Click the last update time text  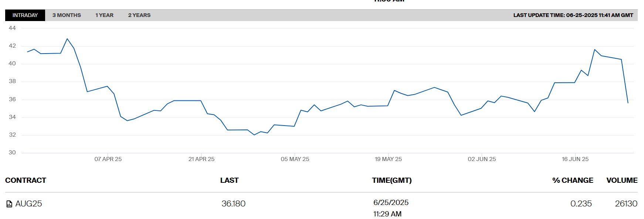(573, 15)
